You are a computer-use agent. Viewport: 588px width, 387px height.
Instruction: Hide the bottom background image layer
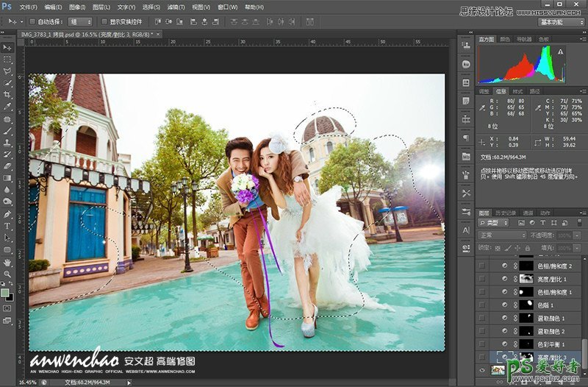[x=481, y=370]
